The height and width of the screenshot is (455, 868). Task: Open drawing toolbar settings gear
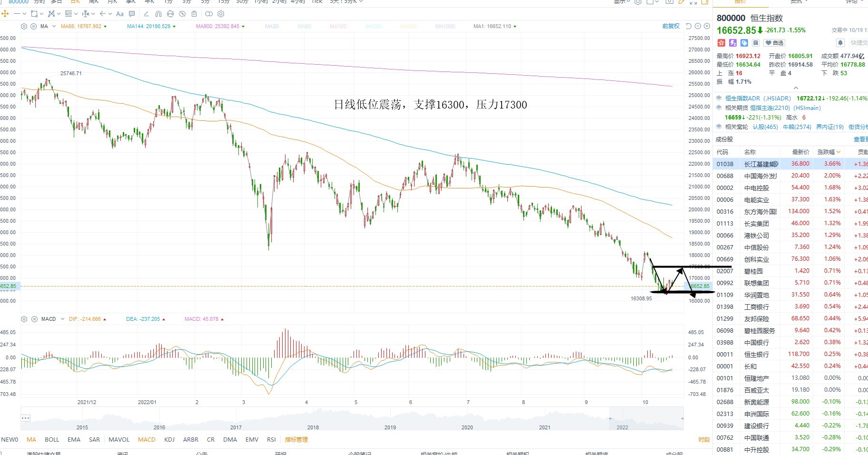[221, 14]
